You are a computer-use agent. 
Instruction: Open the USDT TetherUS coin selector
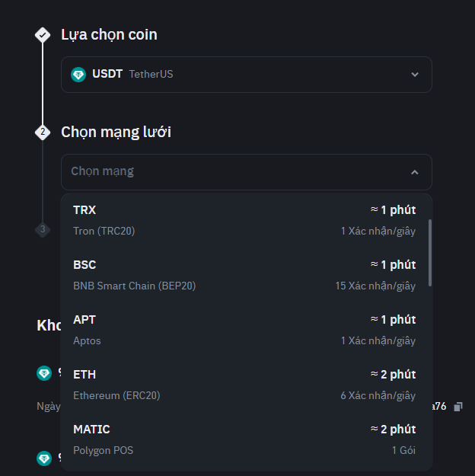[247, 75]
